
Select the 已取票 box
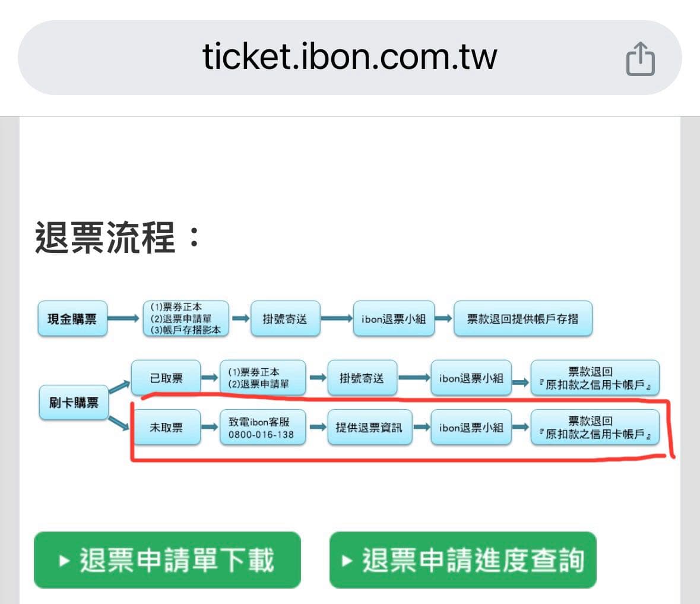[166, 378]
